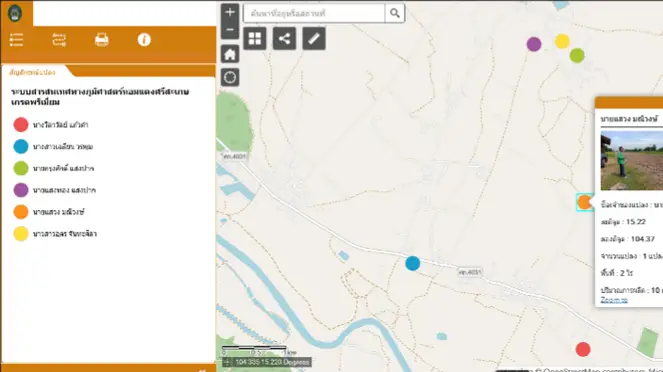Locate my position on map
Image resolution: width=663 pixels, height=372 pixels.
[230, 77]
